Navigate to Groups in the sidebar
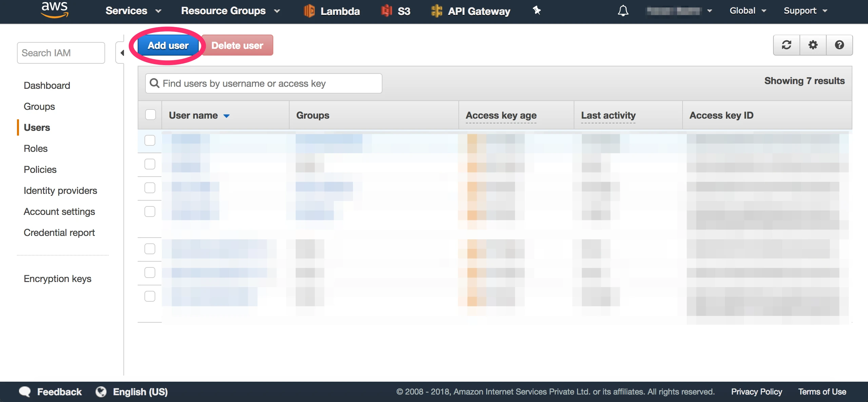868x402 pixels. click(x=39, y=106)
